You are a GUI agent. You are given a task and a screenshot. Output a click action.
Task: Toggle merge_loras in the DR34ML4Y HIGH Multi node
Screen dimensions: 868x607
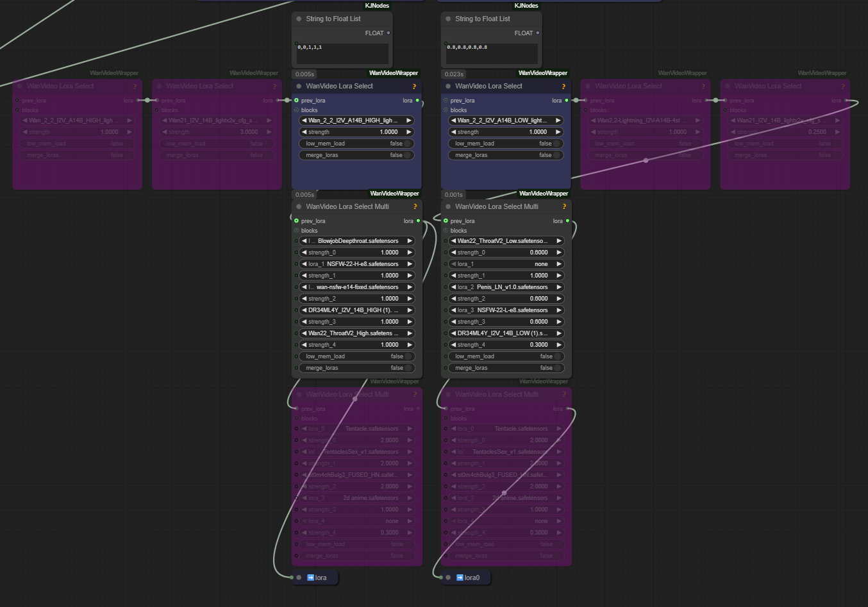(x=356, y=368)
